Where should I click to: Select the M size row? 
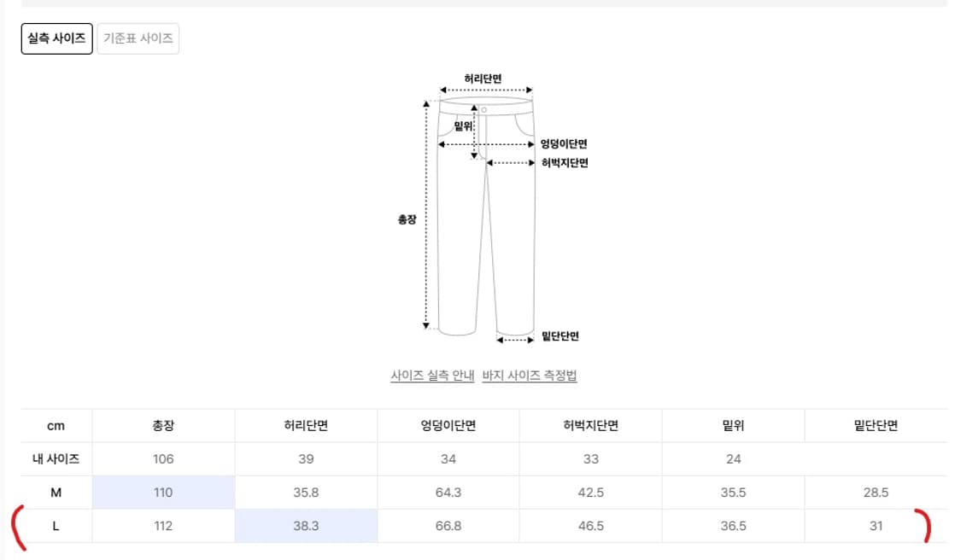[x=56, y=492]
